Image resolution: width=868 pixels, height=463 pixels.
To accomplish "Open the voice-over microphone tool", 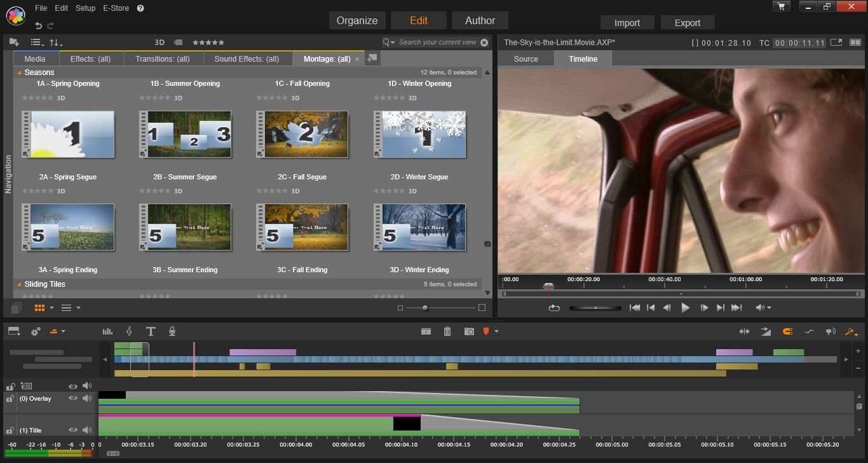I will tap(172, 331).
